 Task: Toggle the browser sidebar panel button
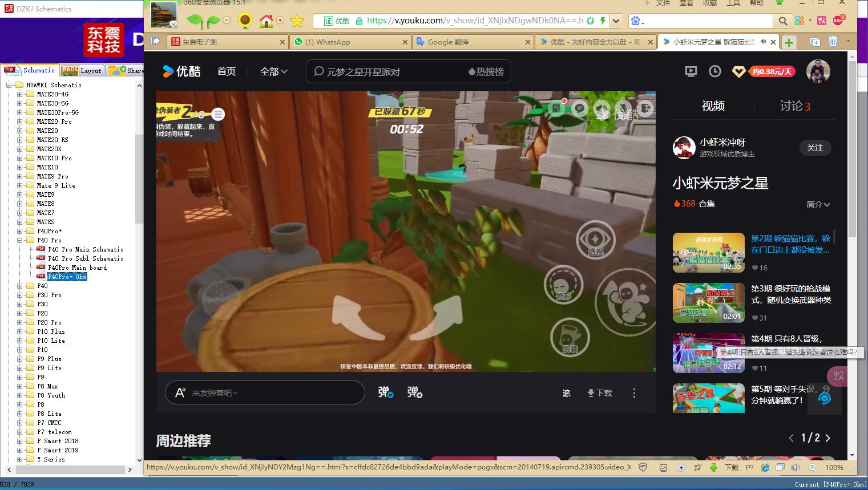tap(155, 41)
